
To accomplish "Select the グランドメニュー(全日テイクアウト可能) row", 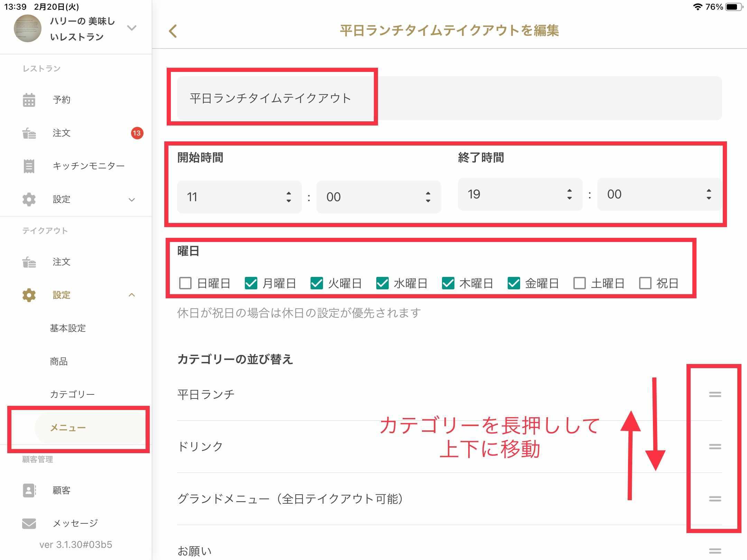I will 449,499.
